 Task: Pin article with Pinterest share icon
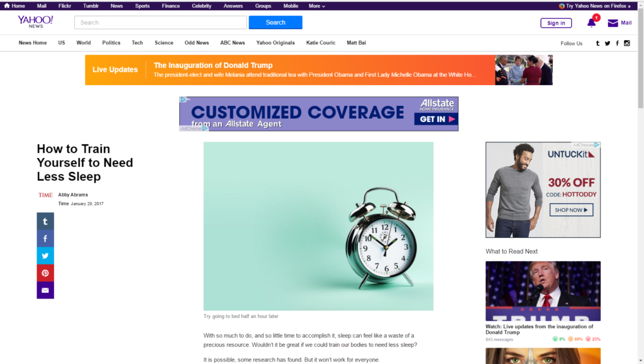pyautogui.click(x=45, y=273)
